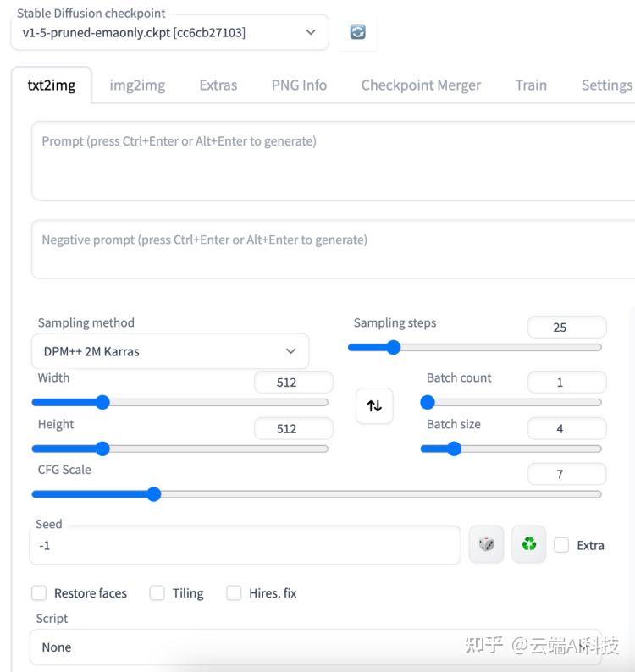Expand the Sampling method dropdown
Image resolution: width=635 pixels, height=672 pixels.
coord(170,351)
